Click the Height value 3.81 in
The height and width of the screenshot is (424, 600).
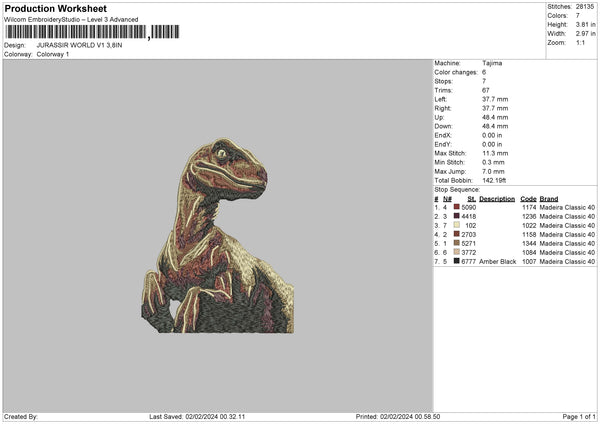pyautogui.click(x=585, y=24)
